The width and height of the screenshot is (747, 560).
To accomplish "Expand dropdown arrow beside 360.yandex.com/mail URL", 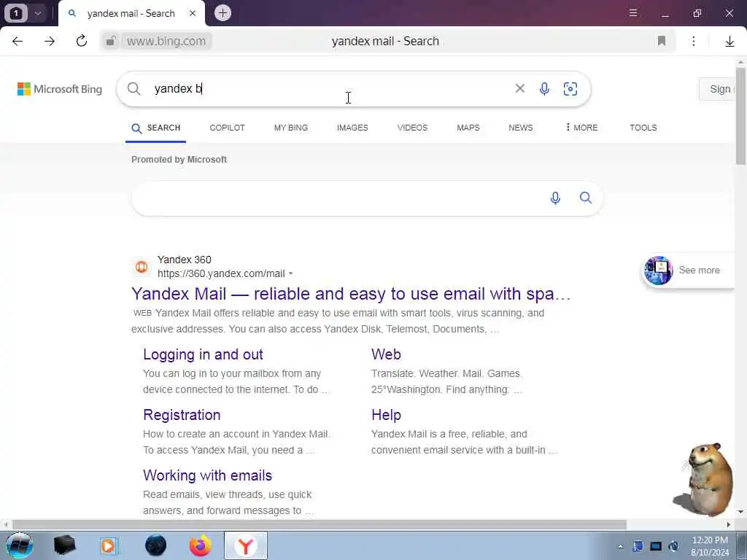I will click(x=290, y=274).
